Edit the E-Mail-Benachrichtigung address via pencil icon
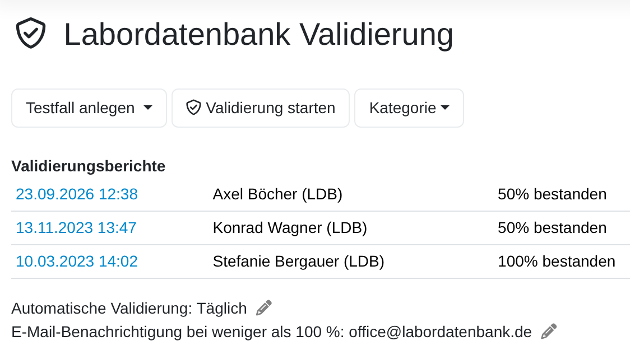 (x=549, y=332)
